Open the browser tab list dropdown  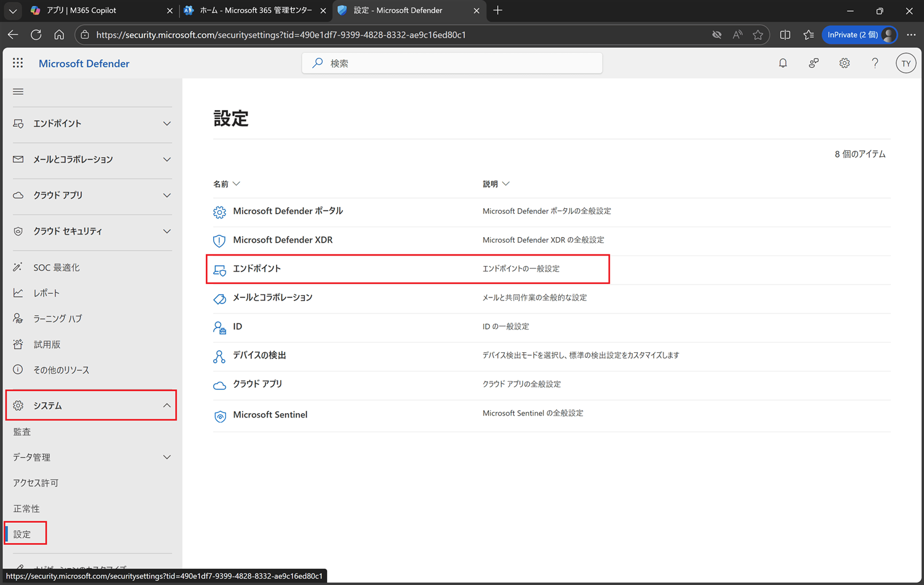(x=12, y=10)
